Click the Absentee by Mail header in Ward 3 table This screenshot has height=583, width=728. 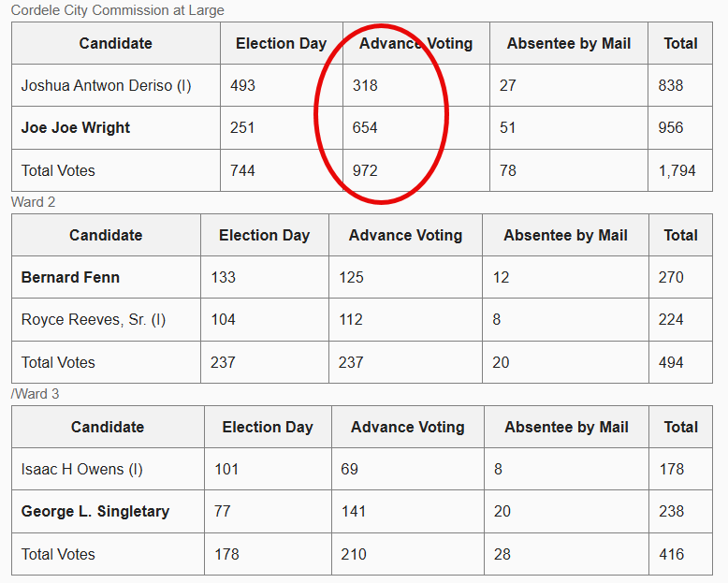point(566,427)
